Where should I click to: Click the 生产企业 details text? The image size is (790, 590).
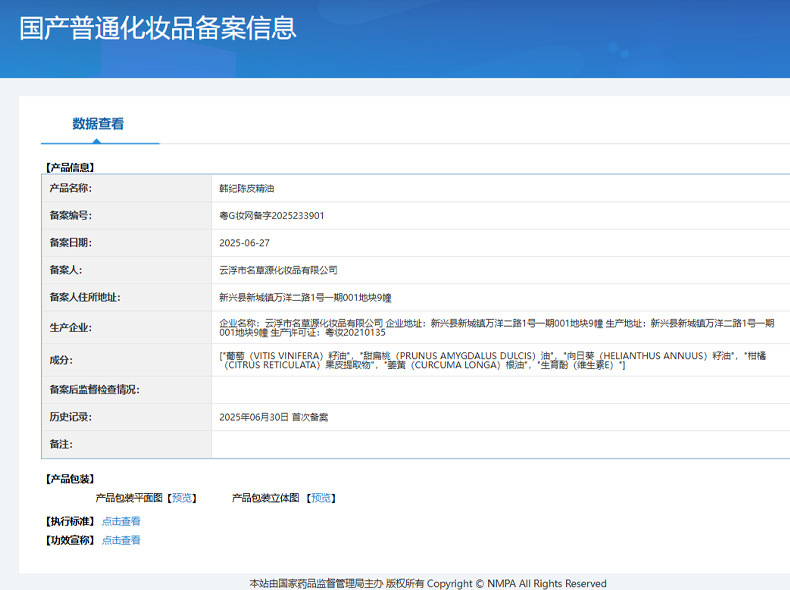pyautogui.click(x=497, y=327)
